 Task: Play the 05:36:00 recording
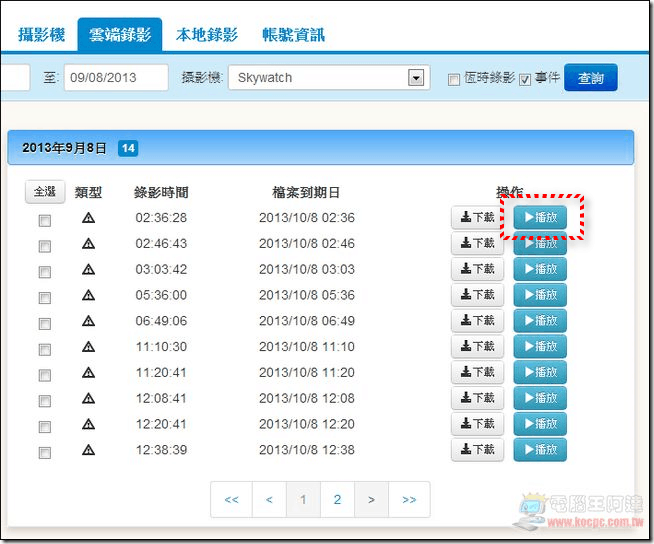coord(540,295)
